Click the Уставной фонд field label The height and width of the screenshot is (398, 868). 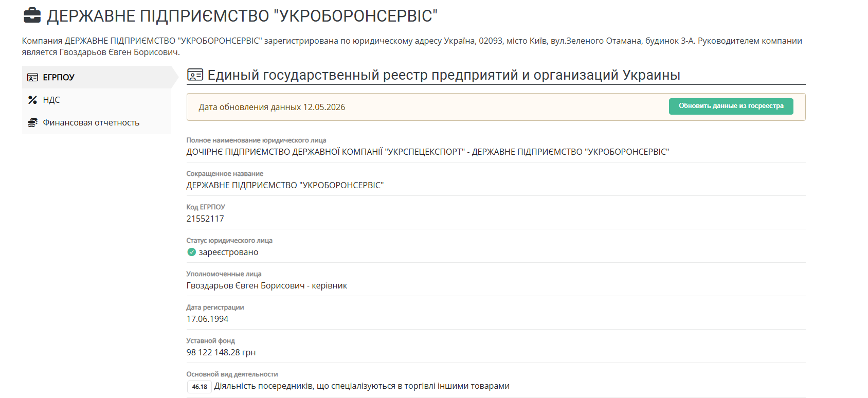[x=210, y=340]
